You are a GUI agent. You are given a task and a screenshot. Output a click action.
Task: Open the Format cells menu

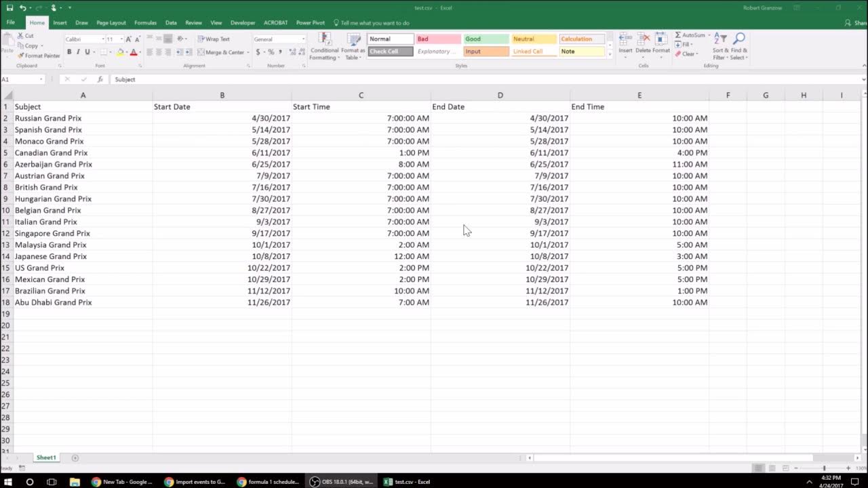pyautogui.click(x=661, y=45)
